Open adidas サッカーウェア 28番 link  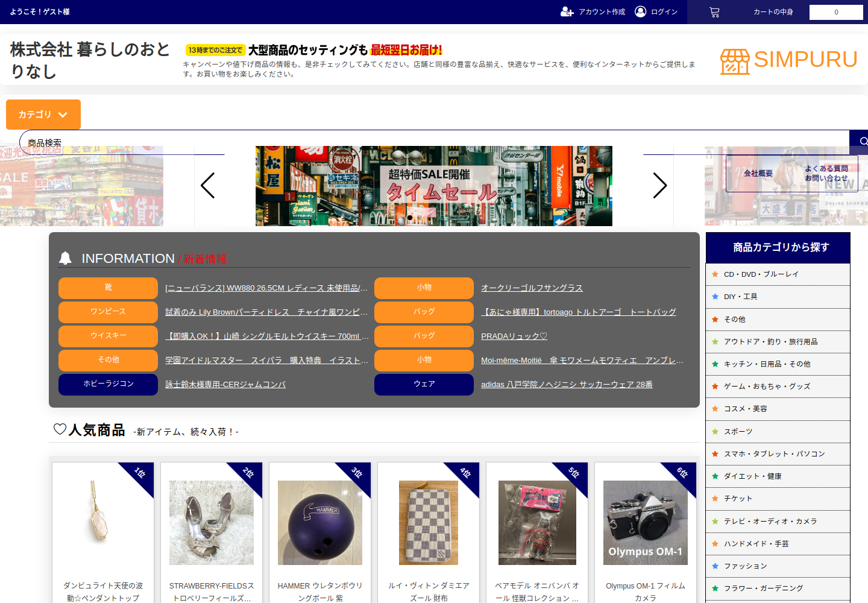567,385
